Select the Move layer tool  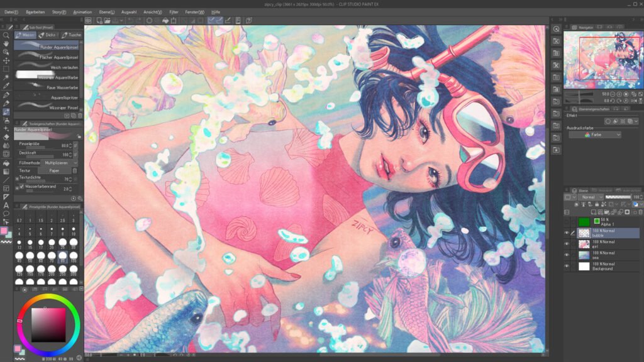pyautogui.click(x=6, y=61)
